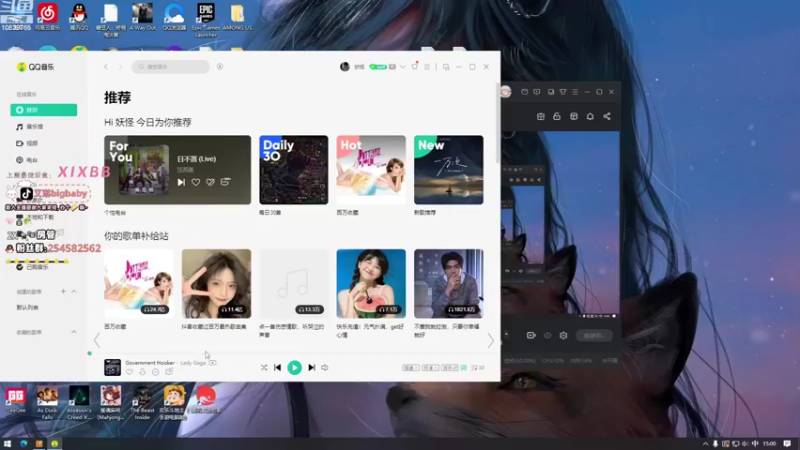
Task: Download the current song
Action: point(142,372)
